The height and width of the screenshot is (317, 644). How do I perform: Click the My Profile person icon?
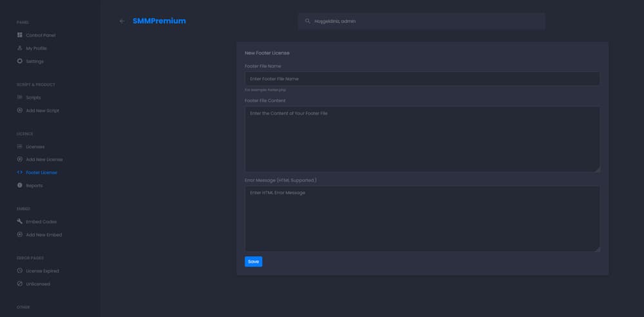20,48
